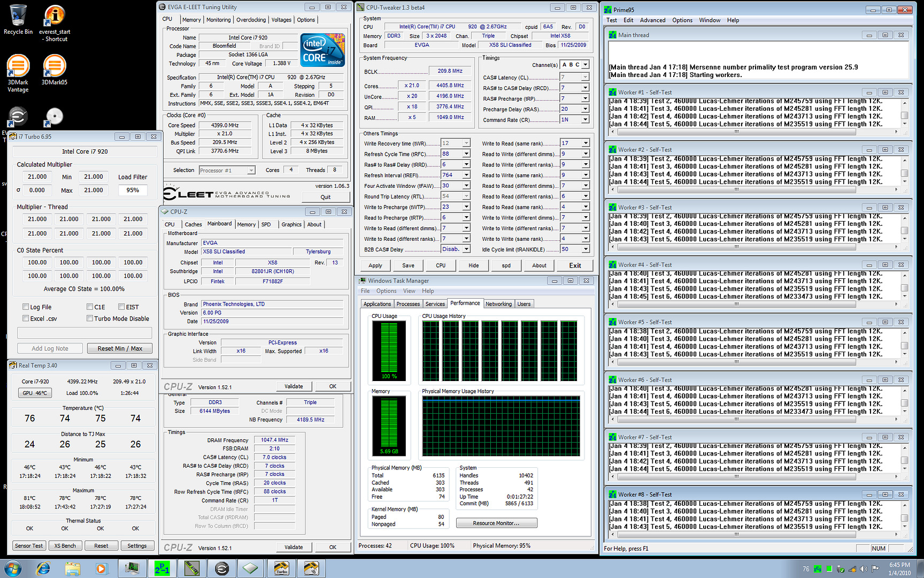Screen dimensions: 924x578
Task: Switch to Prime95 green taskbar icon
Action: (162, 568)
